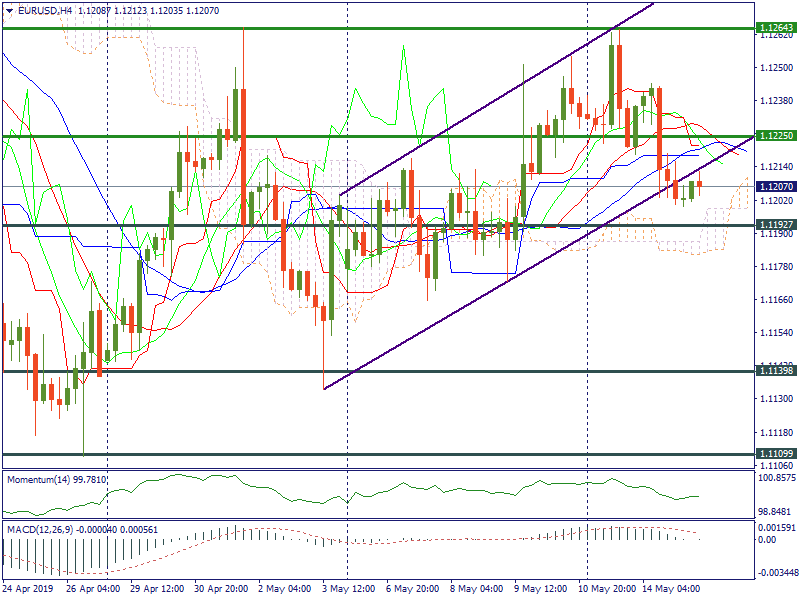Select the 1.11099 bottom price label
This screenshot has height=600, width=800.
pos(776,454)
